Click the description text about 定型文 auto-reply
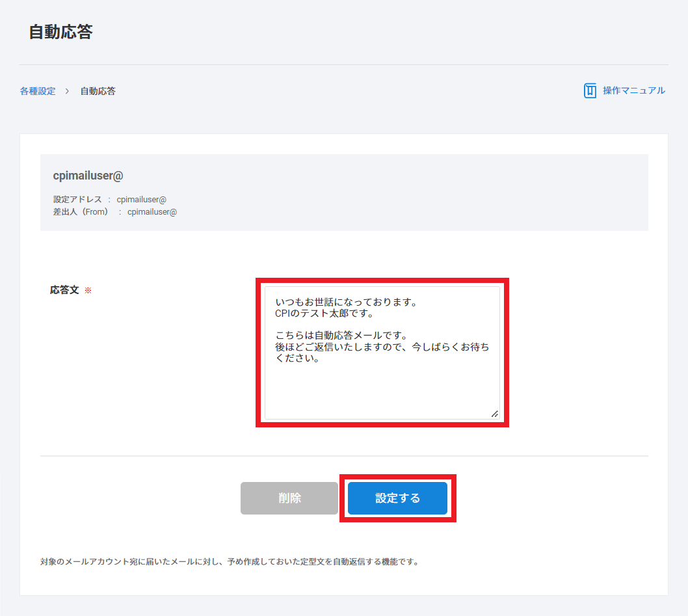Image resolution: width=688 pixels, height=616 pixels. 229,561
